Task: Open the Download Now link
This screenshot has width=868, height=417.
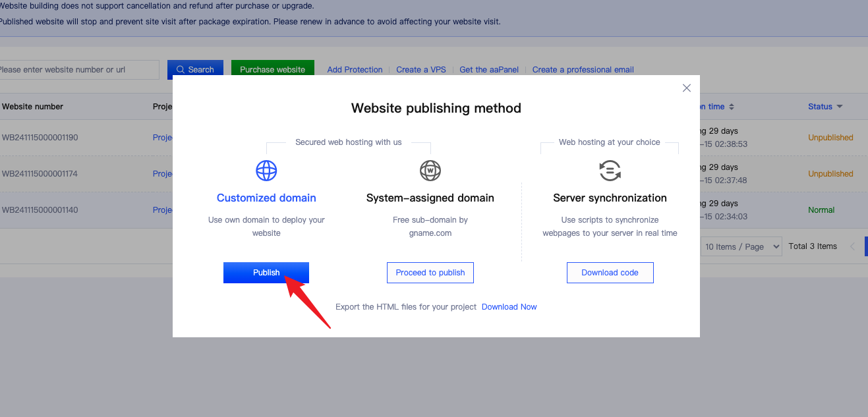Action: pyautogui.click(x=509, y=307)
